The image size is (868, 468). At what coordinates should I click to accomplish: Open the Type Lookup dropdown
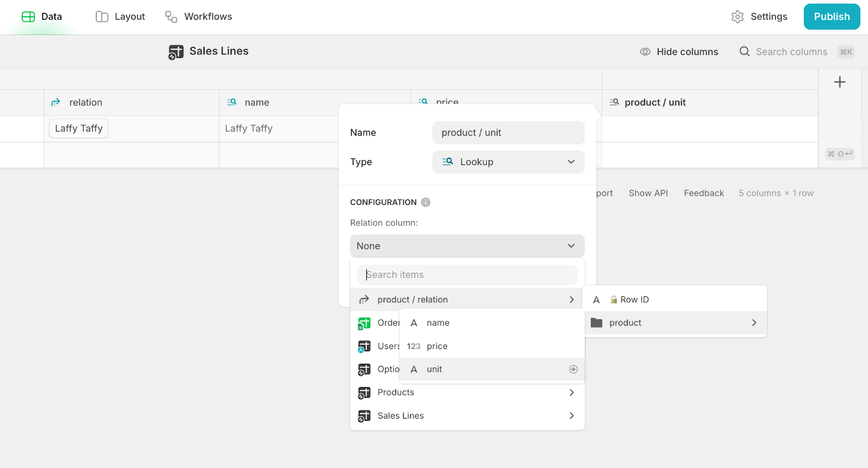(508, 162)
